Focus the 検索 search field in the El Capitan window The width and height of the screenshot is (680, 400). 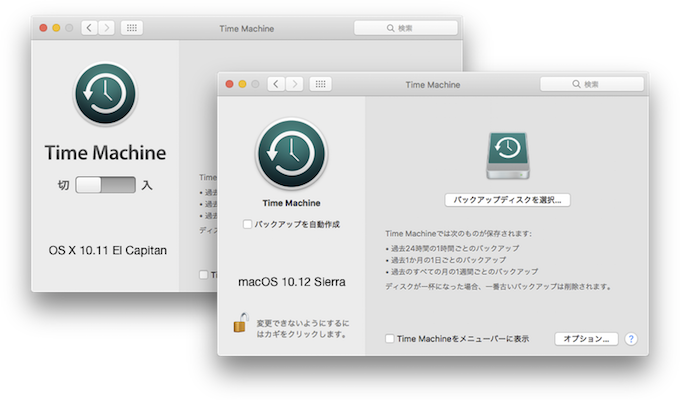point(406,28)
